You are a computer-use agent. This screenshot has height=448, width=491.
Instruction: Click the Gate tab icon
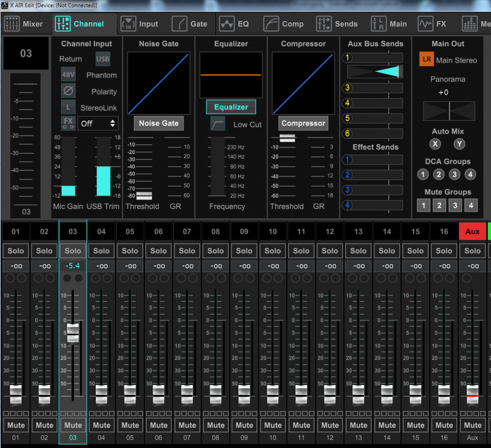[x=179, y=24]
